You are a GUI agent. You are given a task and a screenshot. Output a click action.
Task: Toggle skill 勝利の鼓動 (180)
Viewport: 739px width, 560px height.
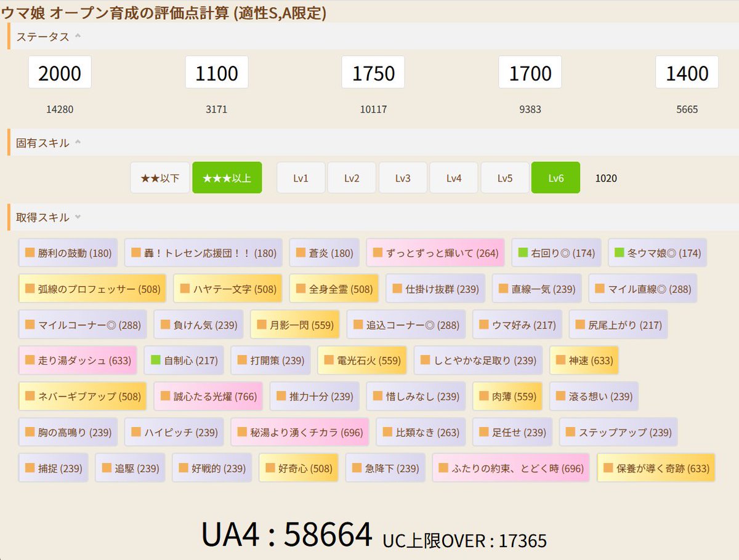[68, 253]
